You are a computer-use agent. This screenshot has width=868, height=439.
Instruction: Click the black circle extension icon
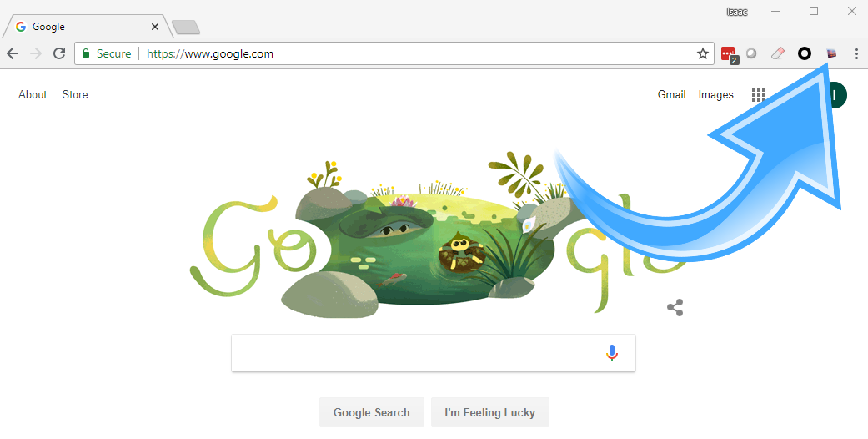tap(805, 53)
